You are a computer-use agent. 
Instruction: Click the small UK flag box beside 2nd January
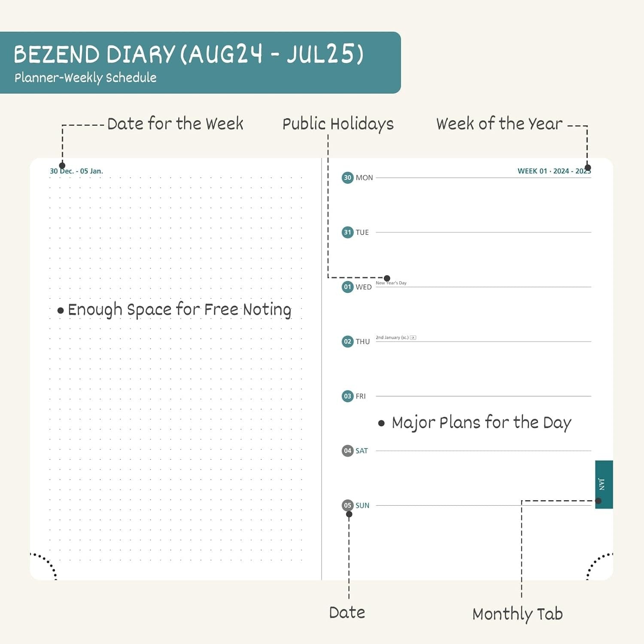coord(413,337)
